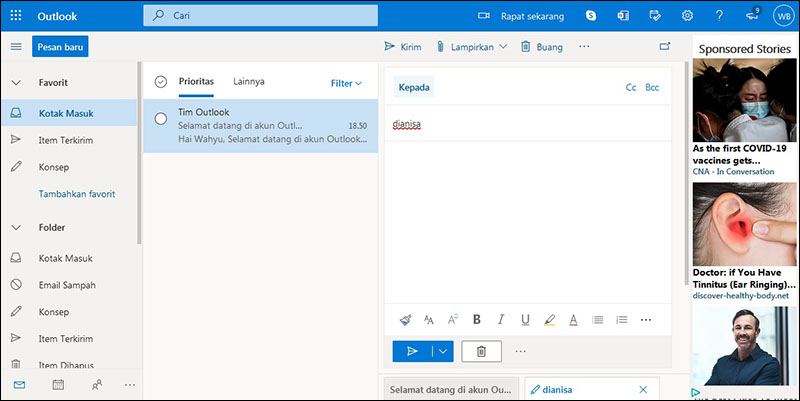
Task: Open the Settings gear icon
Action: 687,16
